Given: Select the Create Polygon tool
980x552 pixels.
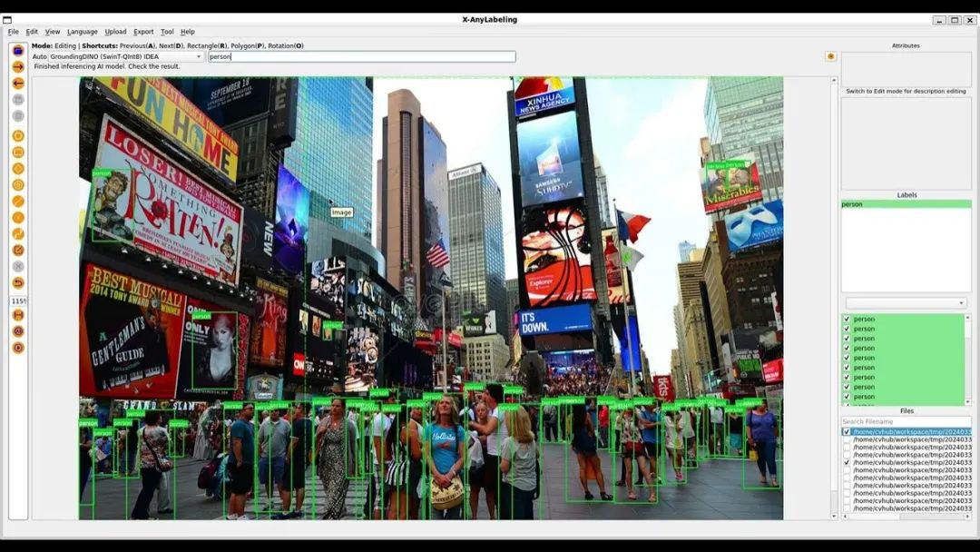Looking at the screenshot, I should [18, 135].
